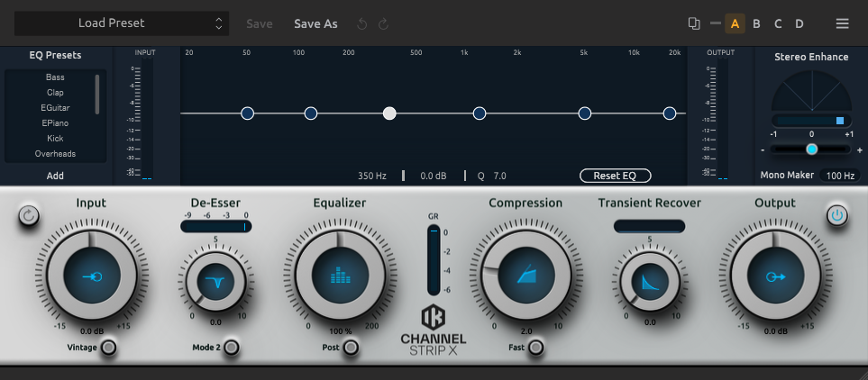Screen dimensions: 868x380
Task: Select preset slot D
Action: (799, 23)
